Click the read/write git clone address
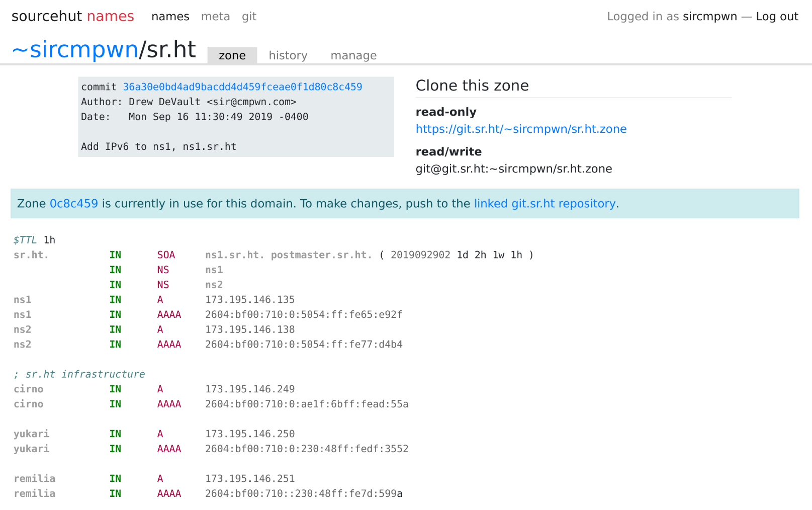The width and height of the screenshot is (812, 510). click(513, 169)
